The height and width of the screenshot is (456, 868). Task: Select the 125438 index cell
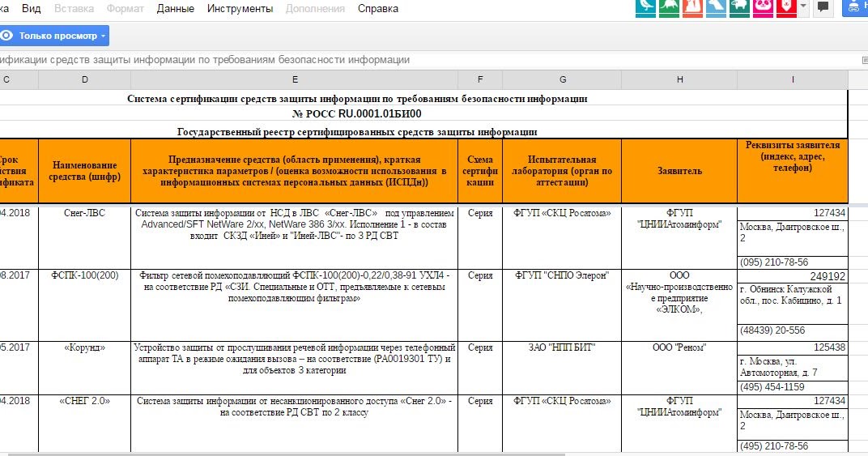[x=793, y=348]
